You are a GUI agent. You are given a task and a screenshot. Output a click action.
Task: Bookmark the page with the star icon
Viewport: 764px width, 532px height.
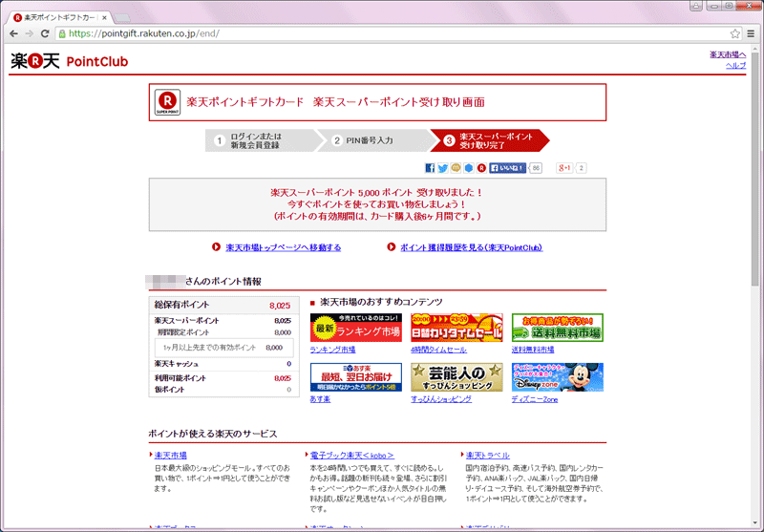734,33
